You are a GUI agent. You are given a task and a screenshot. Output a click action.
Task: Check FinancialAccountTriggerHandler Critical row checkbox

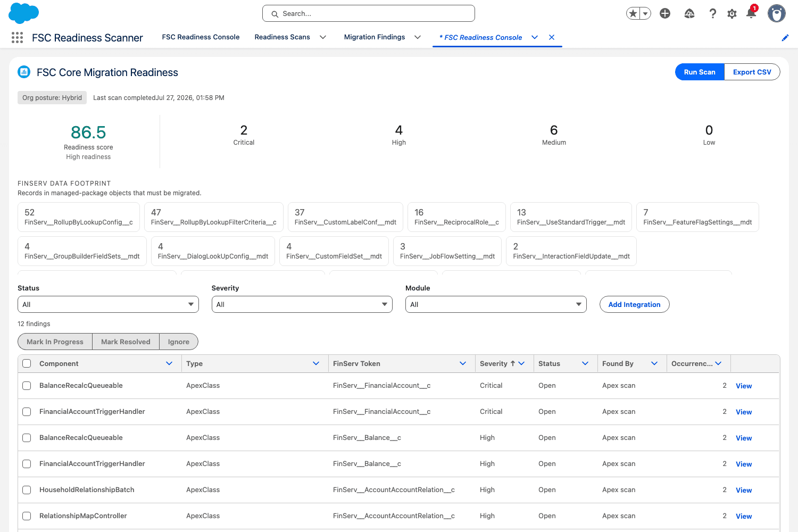coord(27,412)
